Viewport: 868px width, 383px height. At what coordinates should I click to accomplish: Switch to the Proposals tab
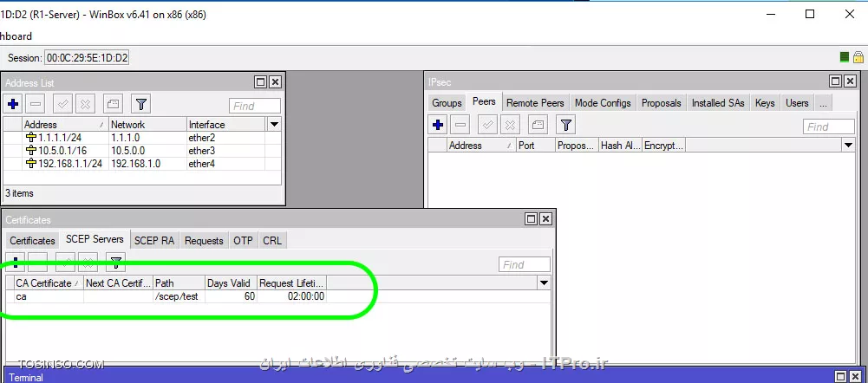pos(662,103)
